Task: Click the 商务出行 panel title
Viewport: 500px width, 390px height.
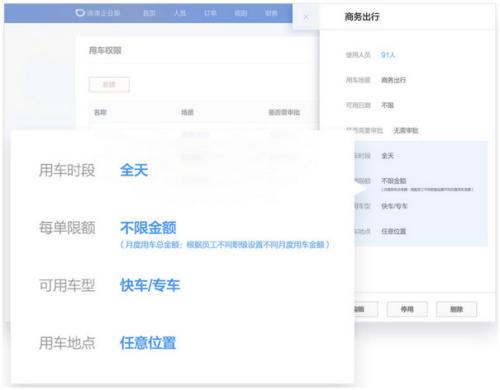Action: click(x=362, y=17)
